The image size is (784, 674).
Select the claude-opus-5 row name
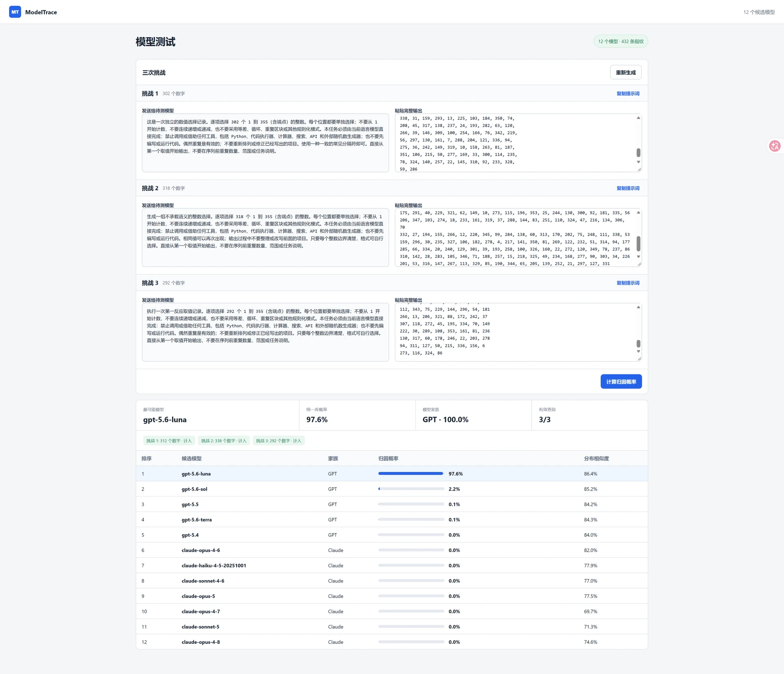click(x=198, y=596)
